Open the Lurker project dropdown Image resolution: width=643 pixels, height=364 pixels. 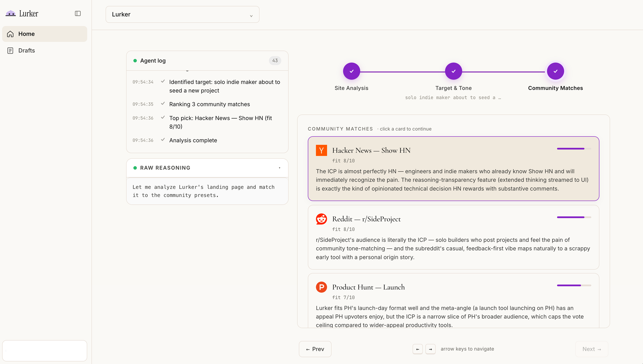pos(182,14)
